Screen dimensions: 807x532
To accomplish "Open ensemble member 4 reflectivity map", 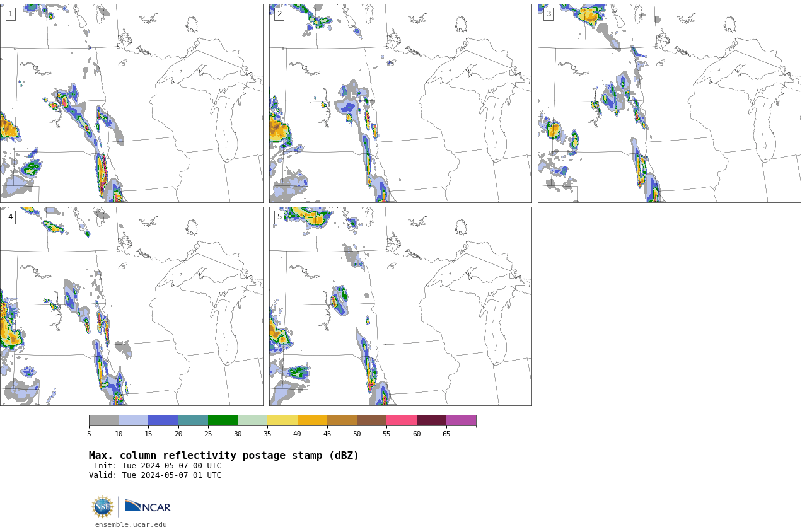I will click(131, 306).
